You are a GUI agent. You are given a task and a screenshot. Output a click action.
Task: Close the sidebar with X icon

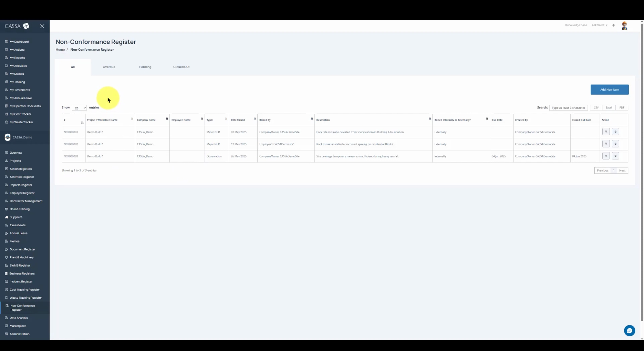pos(42,26)
